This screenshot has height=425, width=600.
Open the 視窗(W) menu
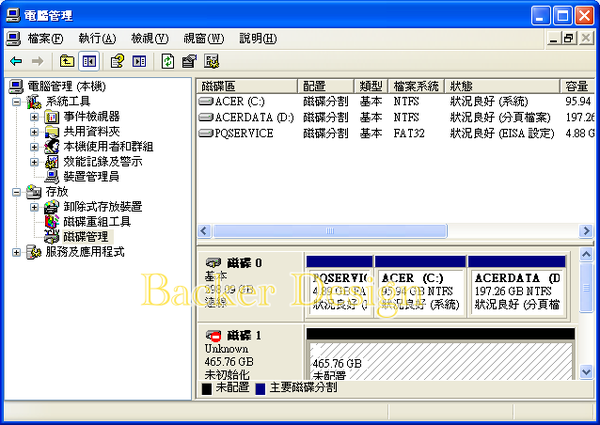pos(204,38)
